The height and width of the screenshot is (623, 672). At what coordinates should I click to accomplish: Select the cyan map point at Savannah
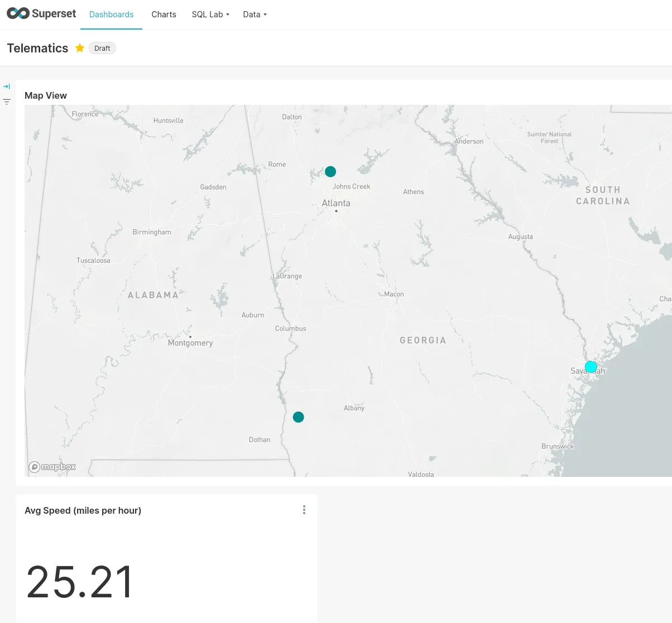(591, 367)
